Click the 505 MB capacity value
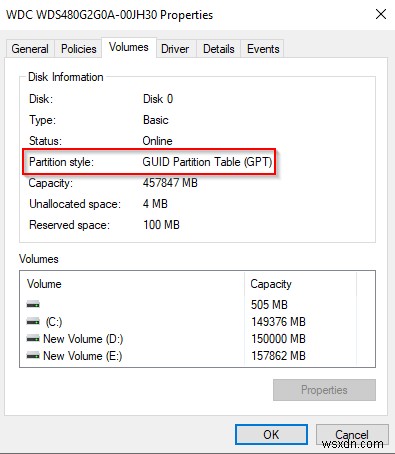 [269, 304]
